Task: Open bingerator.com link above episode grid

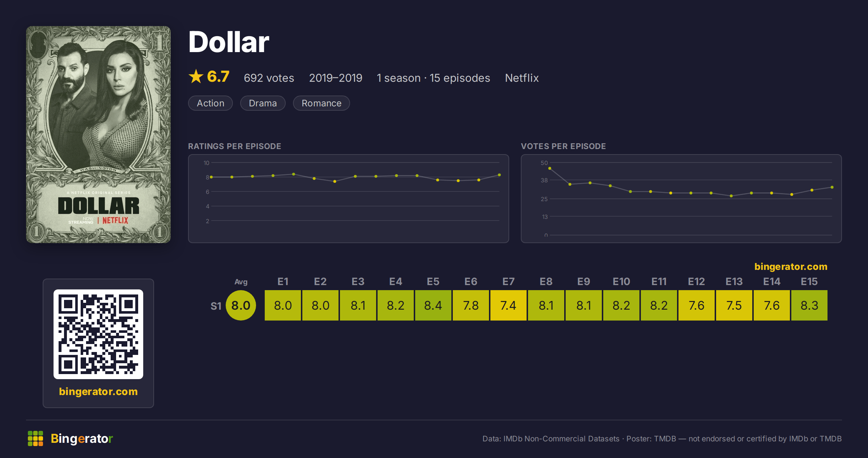Action: click(791, 267)
